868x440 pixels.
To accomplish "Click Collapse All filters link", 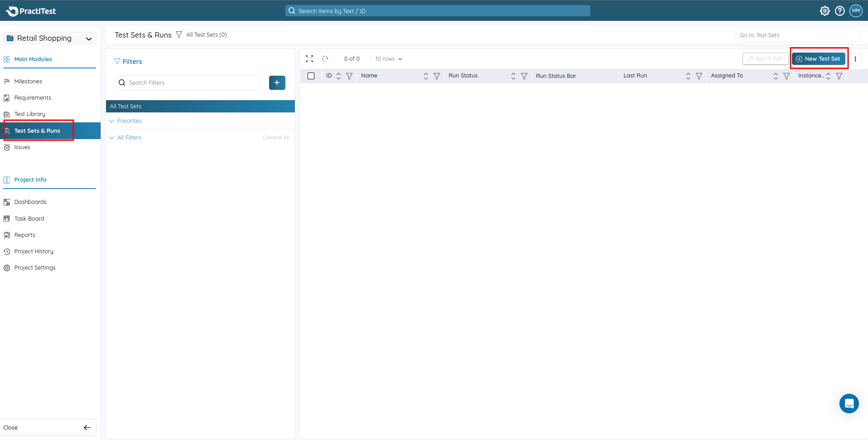I will pos(275,137).
